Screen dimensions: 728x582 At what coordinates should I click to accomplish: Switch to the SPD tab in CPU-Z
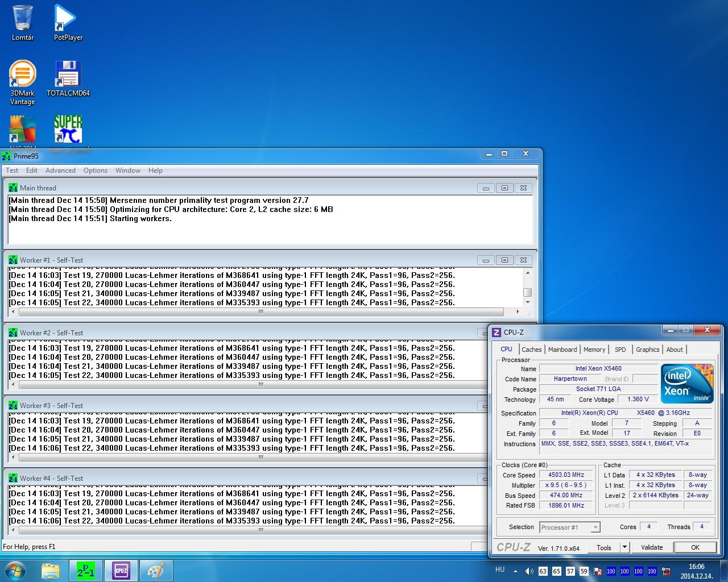(x=621, y=350)
